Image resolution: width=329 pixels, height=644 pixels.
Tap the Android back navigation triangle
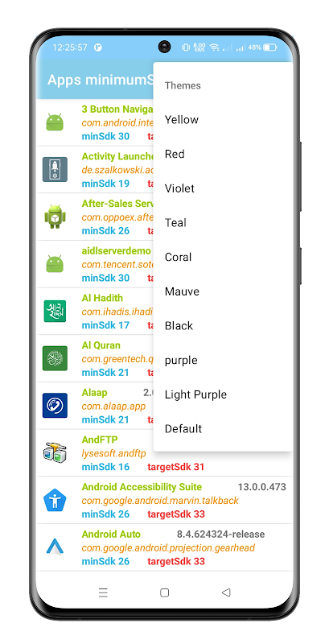pyautogui.click(x=225, y=592)
